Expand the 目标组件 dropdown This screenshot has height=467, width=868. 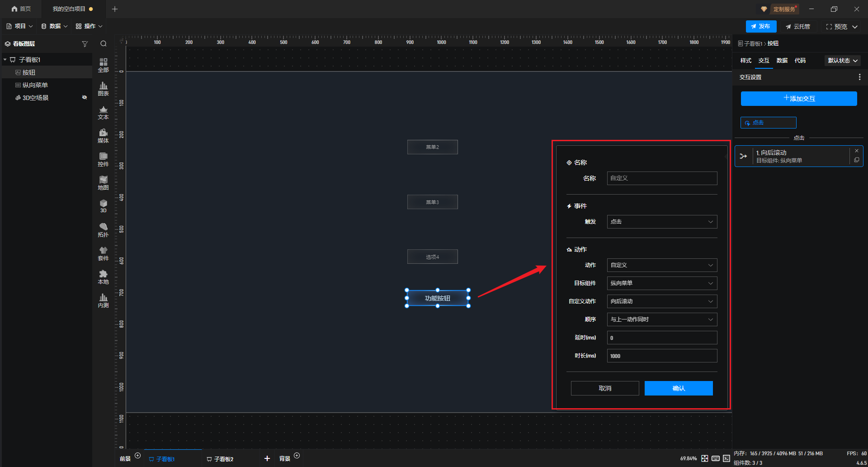tap(661, 283)
